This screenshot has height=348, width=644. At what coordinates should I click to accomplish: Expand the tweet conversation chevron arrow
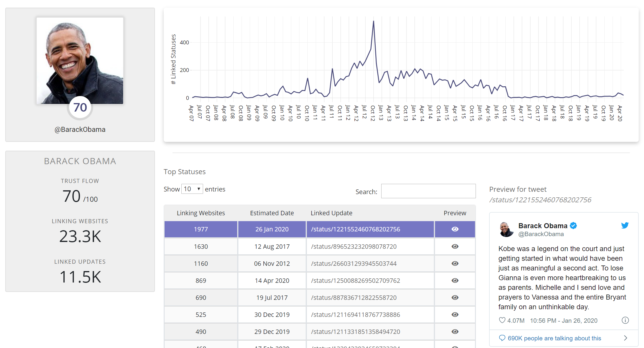pyautogui.click(x=625, y=338)
